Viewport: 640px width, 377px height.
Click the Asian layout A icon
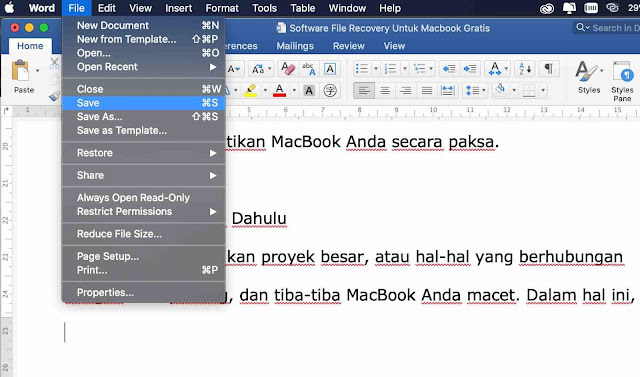click(x=494, y=69)
